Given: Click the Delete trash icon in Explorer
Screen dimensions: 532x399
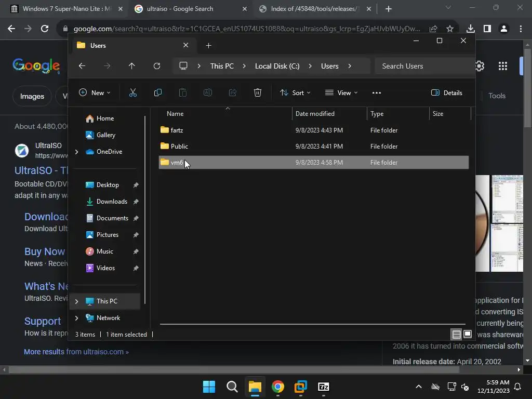Looking at the screenshot, I should pyautogui.click(x=258, y=92).
